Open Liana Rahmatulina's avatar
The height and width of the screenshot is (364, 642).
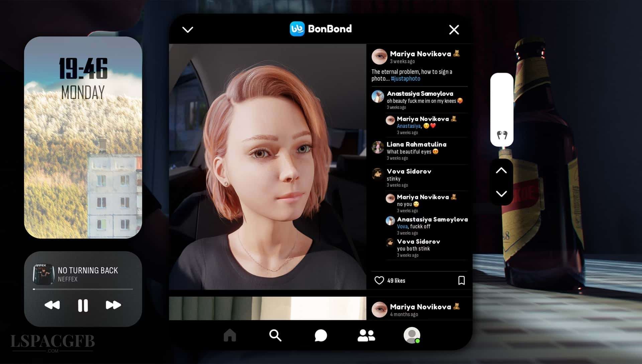378,147
